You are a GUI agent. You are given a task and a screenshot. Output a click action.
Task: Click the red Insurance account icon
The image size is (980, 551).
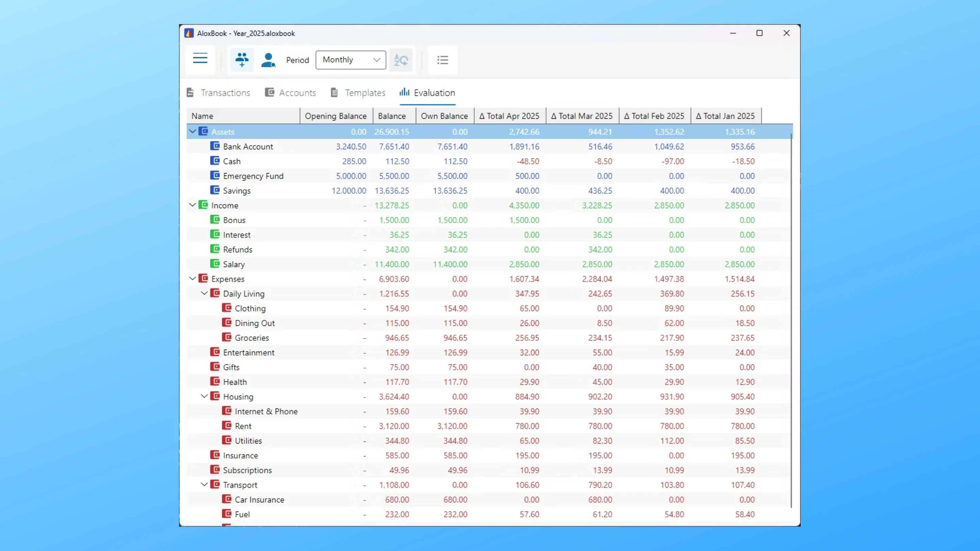215,455
